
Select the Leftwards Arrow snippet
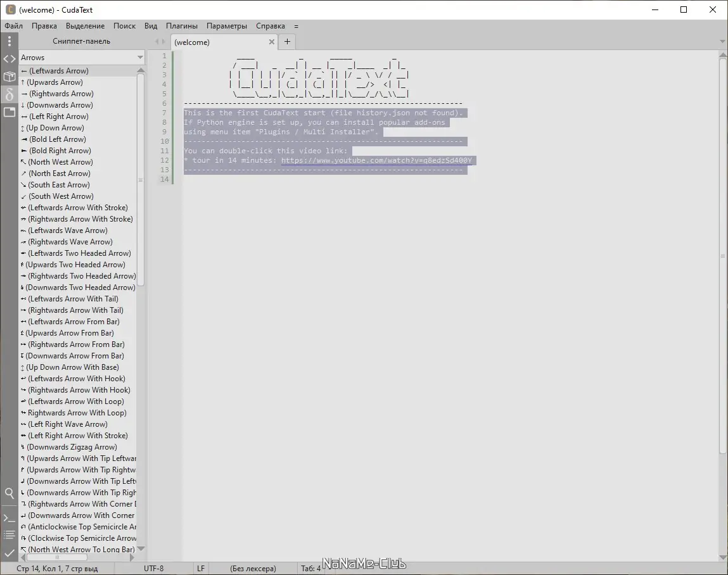[77, 71]
